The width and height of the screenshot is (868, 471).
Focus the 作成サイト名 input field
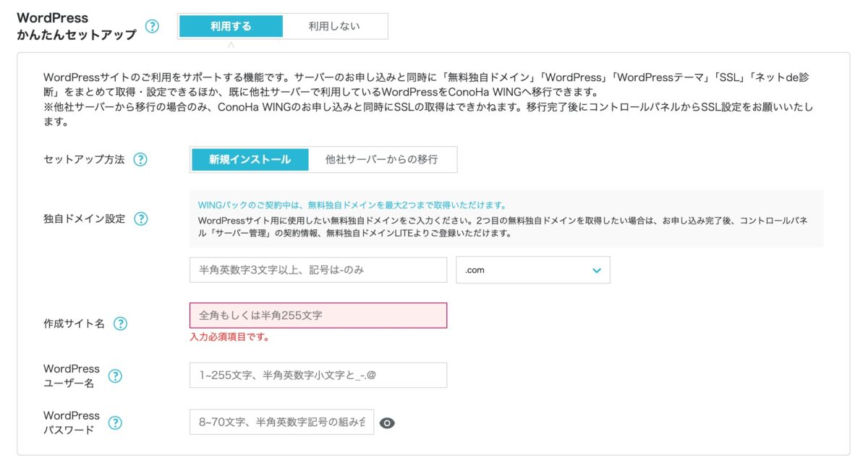click(x=318, y=315)
